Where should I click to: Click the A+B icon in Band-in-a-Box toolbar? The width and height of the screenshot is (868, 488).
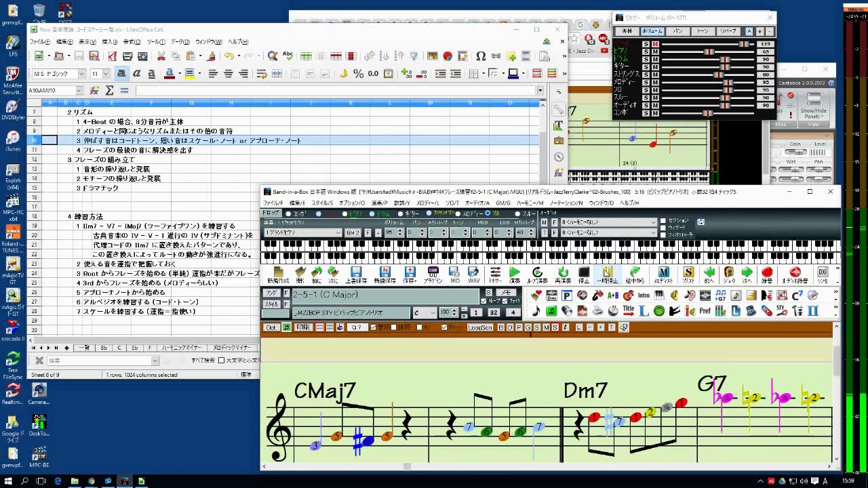pyautogui.click(x=613, y=296)
